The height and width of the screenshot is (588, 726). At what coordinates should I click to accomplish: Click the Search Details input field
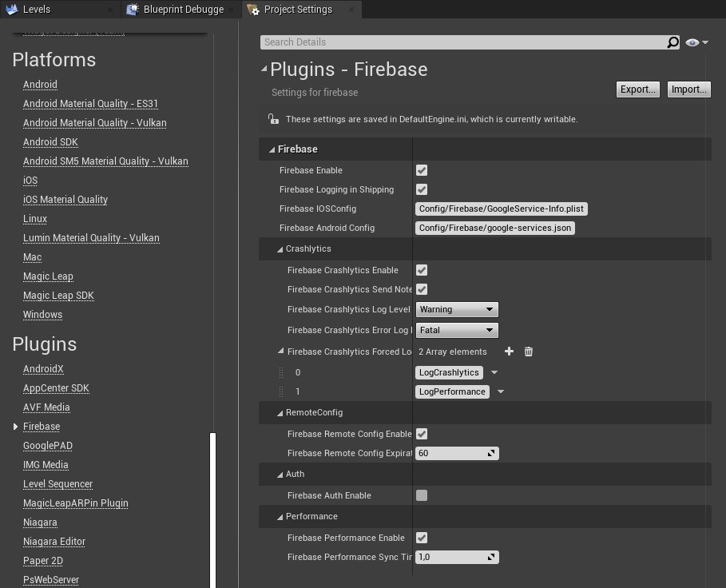point(463,42)
